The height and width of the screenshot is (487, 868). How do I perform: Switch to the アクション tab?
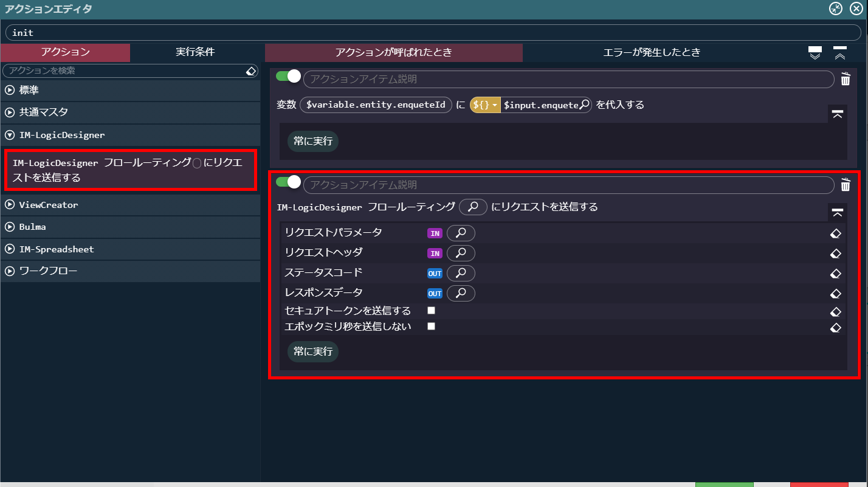tap(66, 52)
